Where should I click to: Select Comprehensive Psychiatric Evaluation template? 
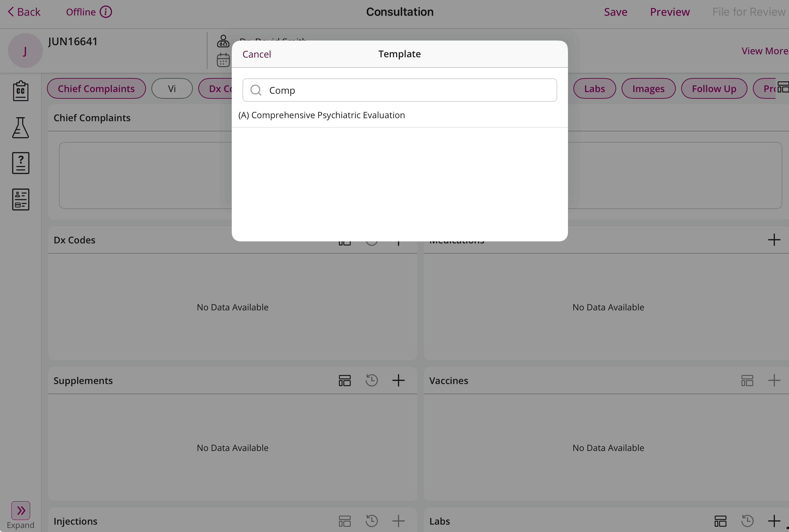click(321, 115)
